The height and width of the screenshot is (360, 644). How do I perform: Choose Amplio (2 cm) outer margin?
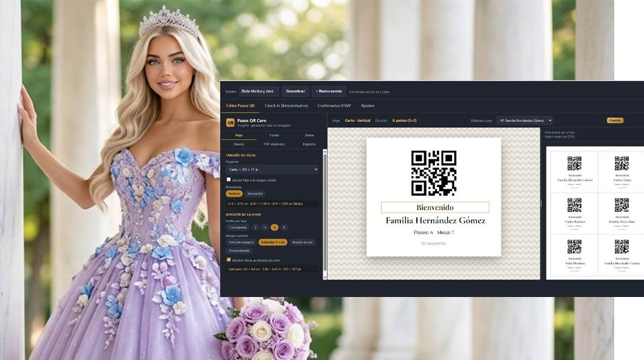point(303,242)
